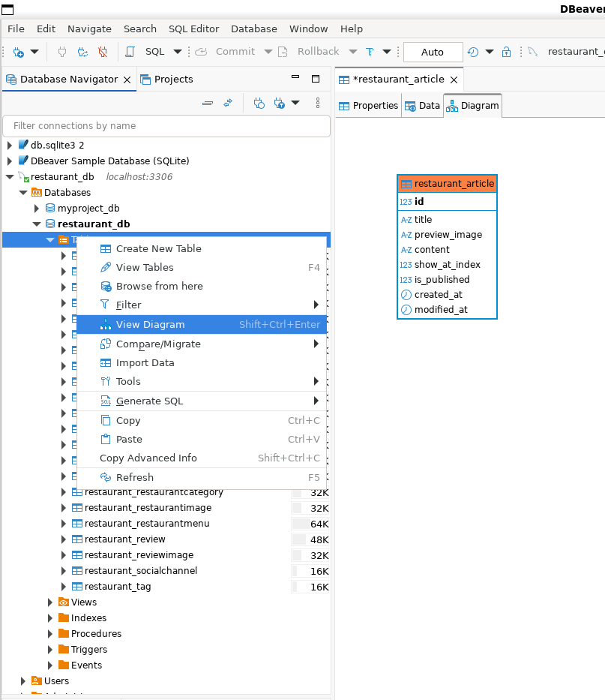Open the Rollback dropdown arrow
Viewport: 605px width, 700px height.
point(353,52)
